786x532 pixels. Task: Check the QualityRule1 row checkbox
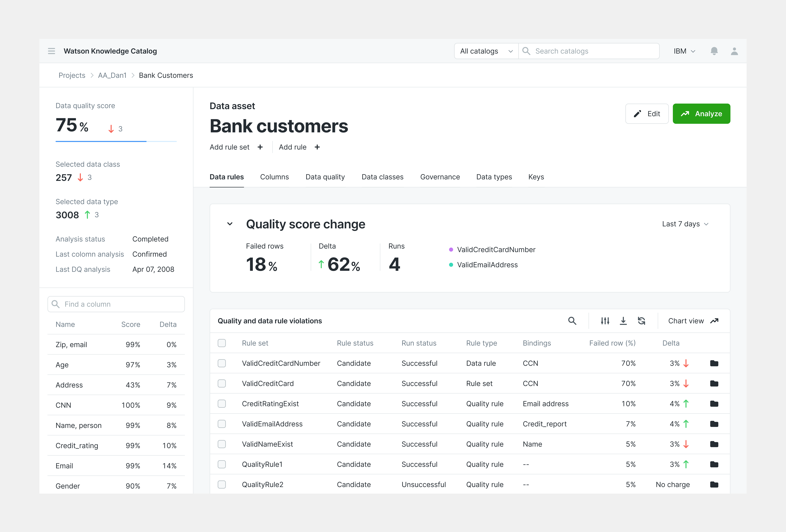pyautogui.click(x=222, y=464)
